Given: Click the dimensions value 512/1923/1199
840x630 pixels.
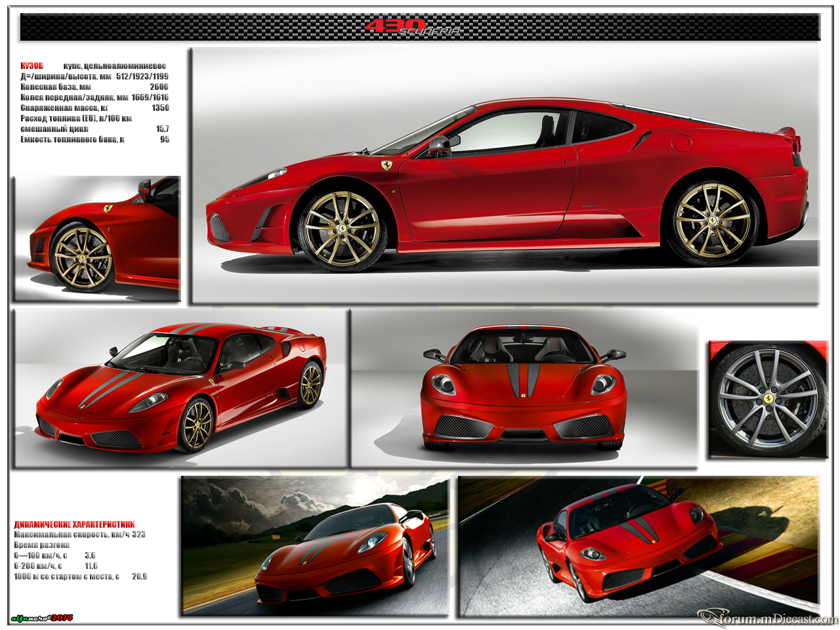Looking at the screenshot, I should (142, 76).
